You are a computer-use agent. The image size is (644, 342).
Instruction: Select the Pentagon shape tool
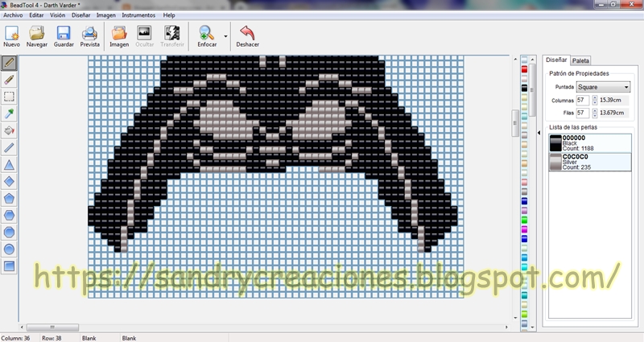coord(9,198)
